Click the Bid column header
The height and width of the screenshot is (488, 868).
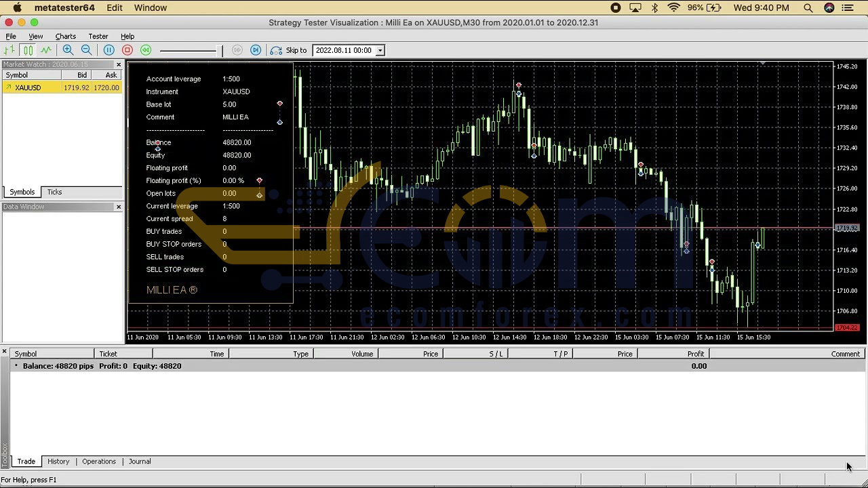tap(76, 75)
